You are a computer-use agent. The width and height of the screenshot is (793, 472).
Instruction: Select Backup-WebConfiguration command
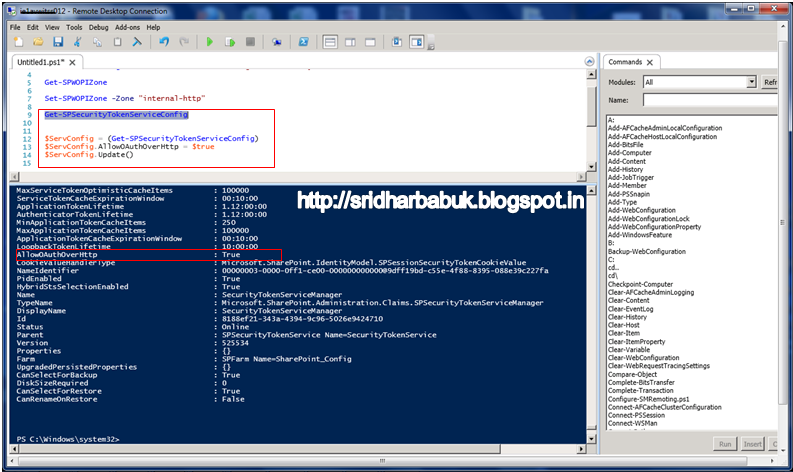[x=647, y=251]
